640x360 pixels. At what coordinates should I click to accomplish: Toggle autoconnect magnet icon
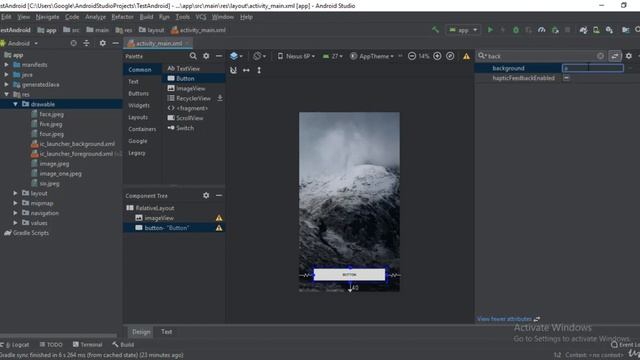pos(233,70)
